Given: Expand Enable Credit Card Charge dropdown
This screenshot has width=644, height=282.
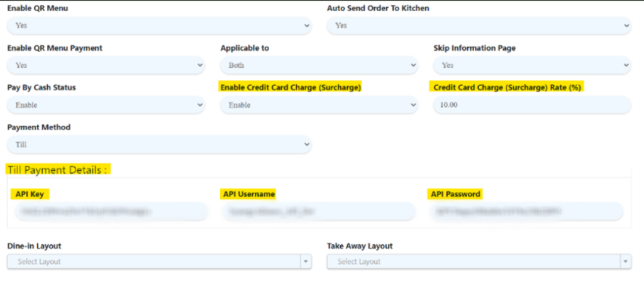Looking at the screenshot, I should click(318, 105).
